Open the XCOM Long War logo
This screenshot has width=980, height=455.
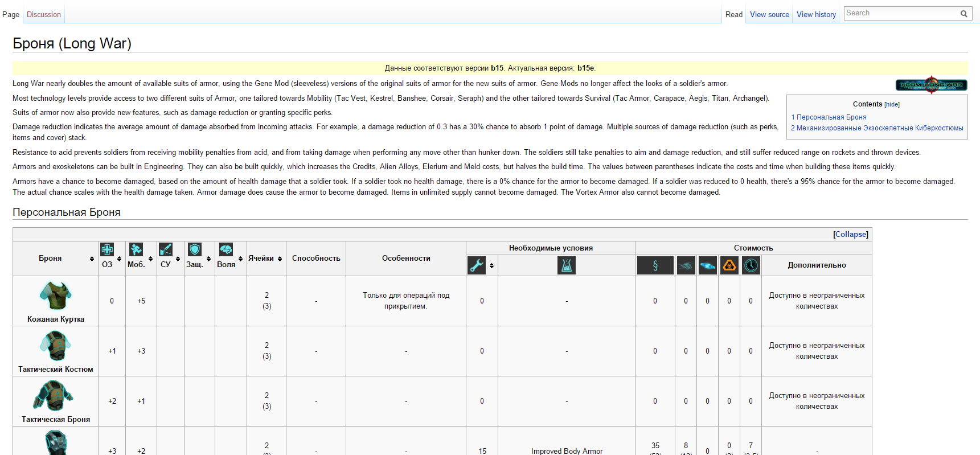tap(931, 85)
